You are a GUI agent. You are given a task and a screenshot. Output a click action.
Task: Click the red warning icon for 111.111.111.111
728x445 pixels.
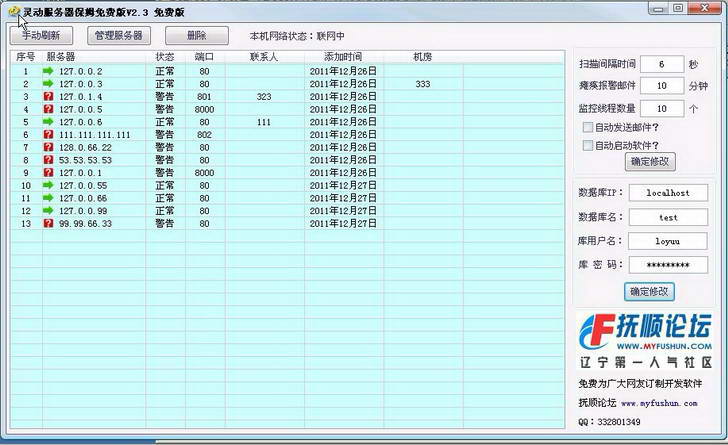[x=48, y=134]
